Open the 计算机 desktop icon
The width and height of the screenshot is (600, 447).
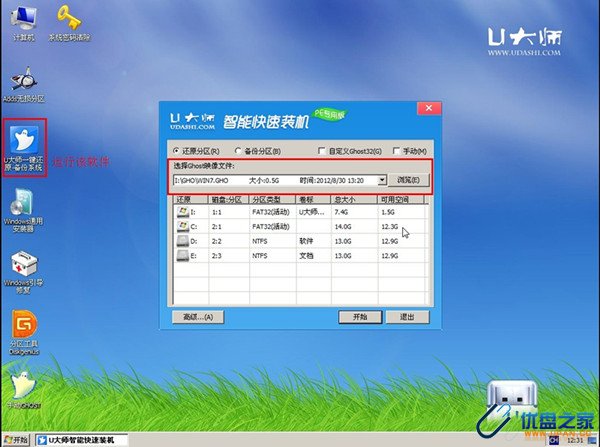[22, 19]
